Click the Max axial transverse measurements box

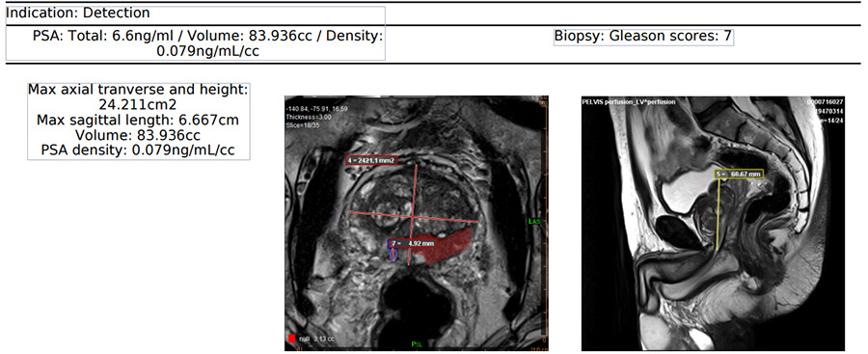click(138, 121)
